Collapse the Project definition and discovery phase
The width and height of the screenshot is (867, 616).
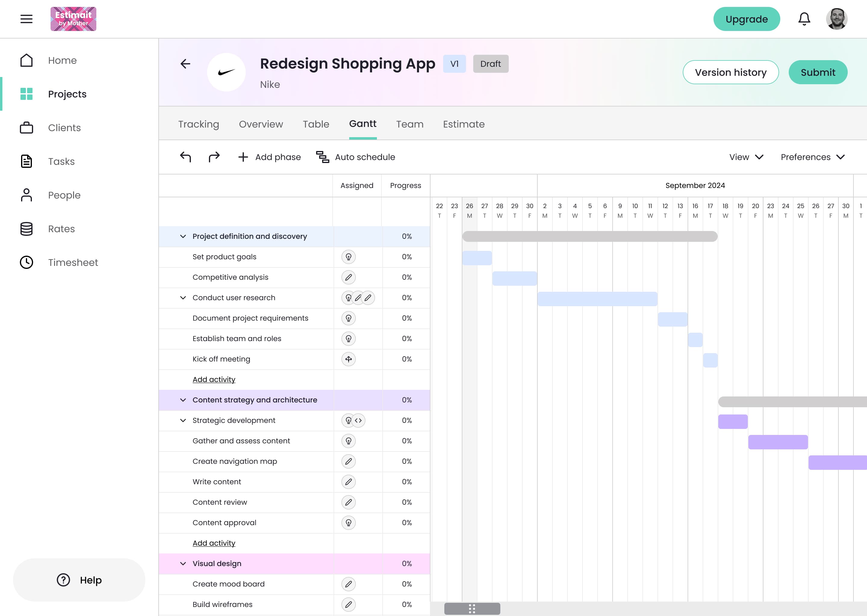pyautogui.click(x=183, y=236)
